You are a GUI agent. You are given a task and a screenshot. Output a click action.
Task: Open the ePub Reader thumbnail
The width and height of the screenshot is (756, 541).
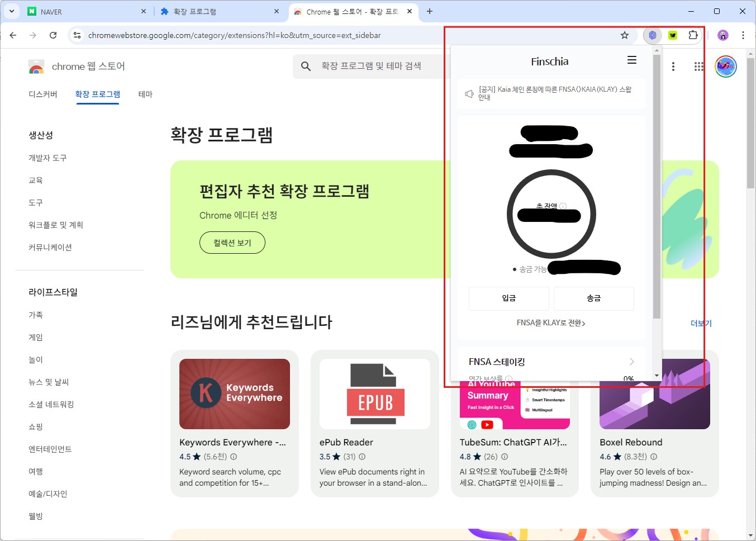click(x=375, y=394)
